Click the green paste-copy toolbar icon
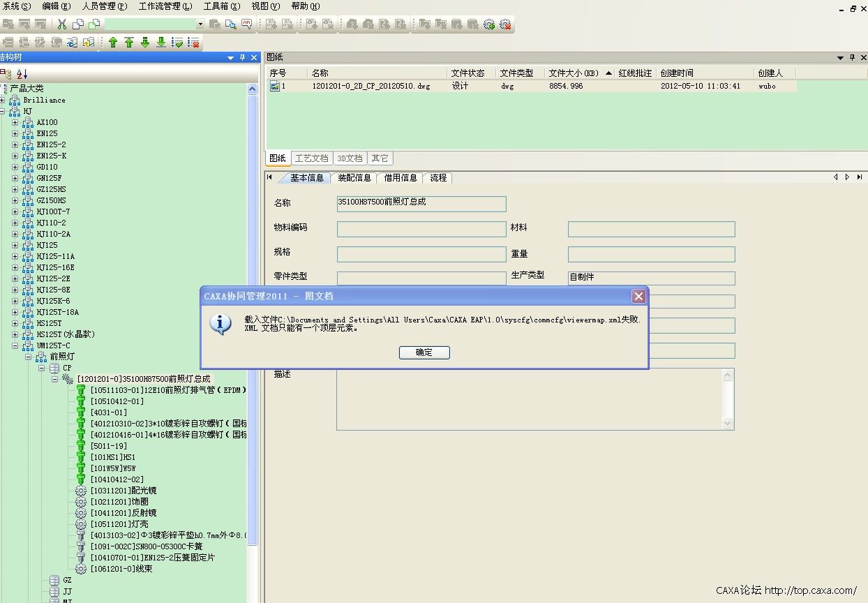This screenshot has width=868, height=603. (x=94, y=24)
